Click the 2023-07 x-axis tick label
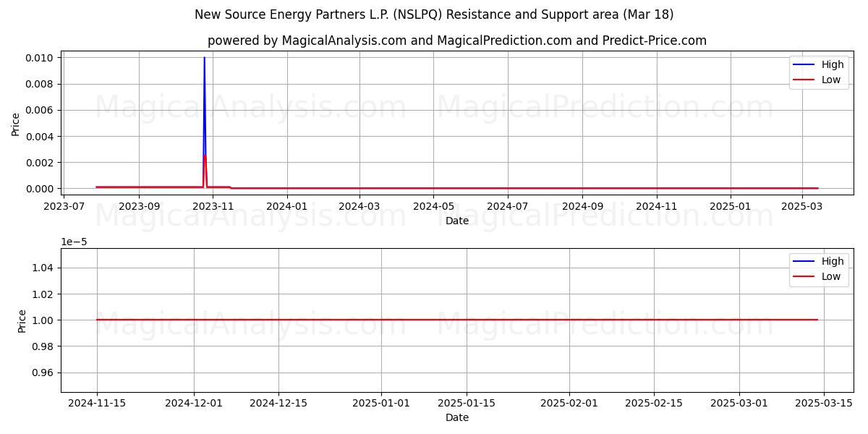Image resolution: width=868 pixels, height=434 pixels. (64, 206)
